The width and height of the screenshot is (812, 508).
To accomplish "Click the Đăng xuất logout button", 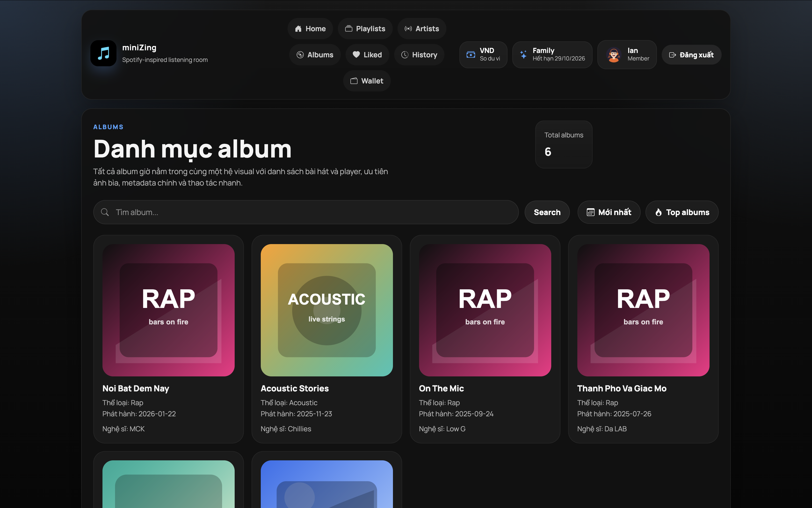I will click(x=691, y=55).
